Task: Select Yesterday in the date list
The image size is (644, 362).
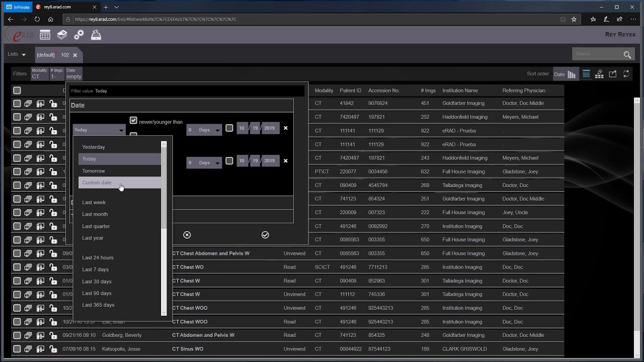Action: pos(120,147)
